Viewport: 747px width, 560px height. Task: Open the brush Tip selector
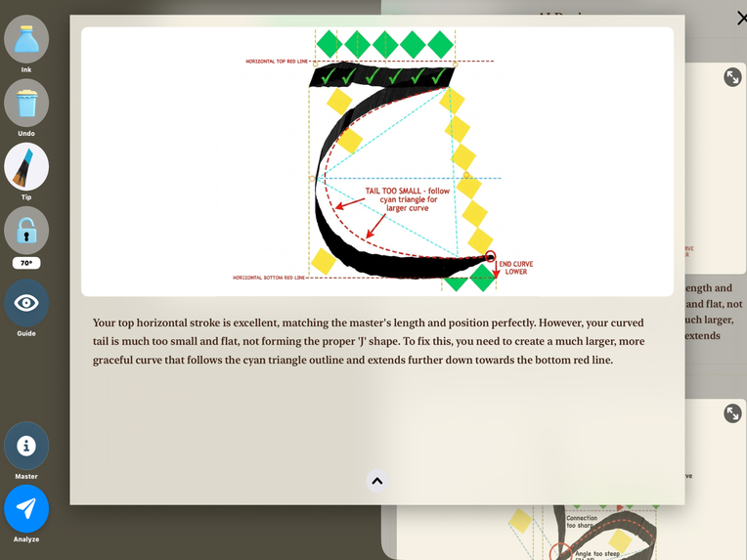point(26,167)
